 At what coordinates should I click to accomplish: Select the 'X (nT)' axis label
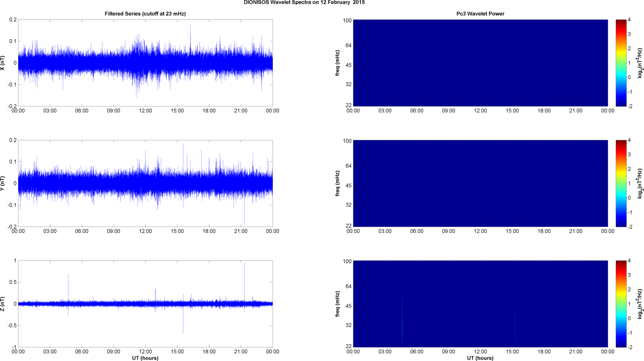3,63
